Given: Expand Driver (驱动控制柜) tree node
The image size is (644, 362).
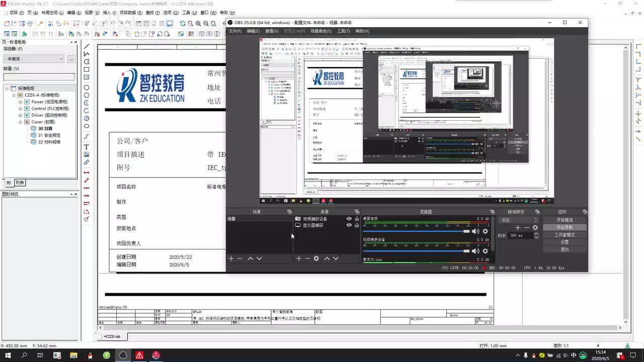Looking at the screenshot, I should 21,115.
